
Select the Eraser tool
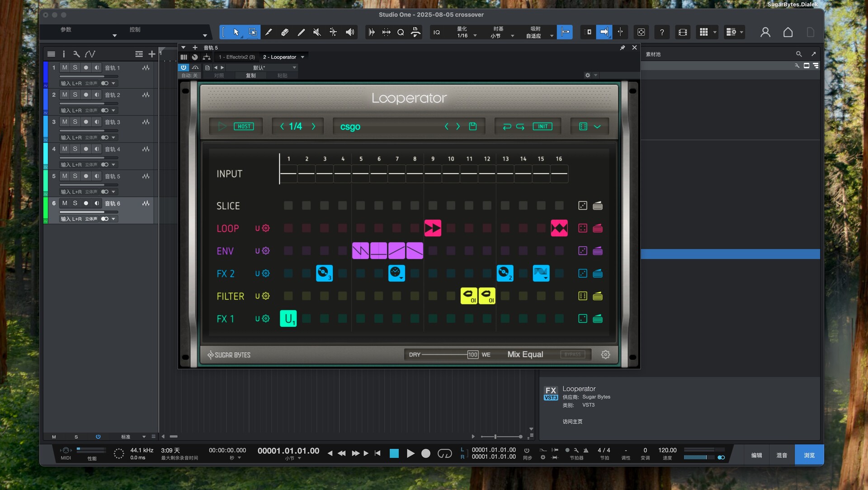(x=285, y=32)
